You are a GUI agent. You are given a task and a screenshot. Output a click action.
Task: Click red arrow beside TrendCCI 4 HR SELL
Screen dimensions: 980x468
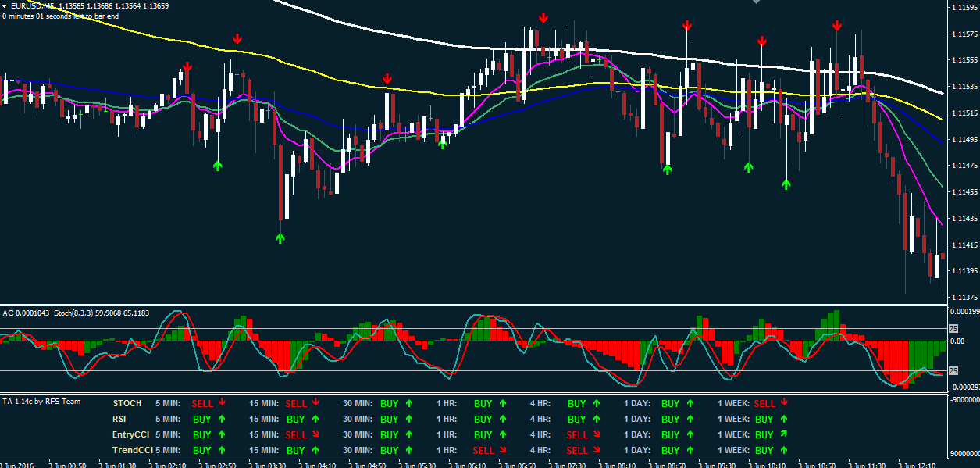(597, 450)
